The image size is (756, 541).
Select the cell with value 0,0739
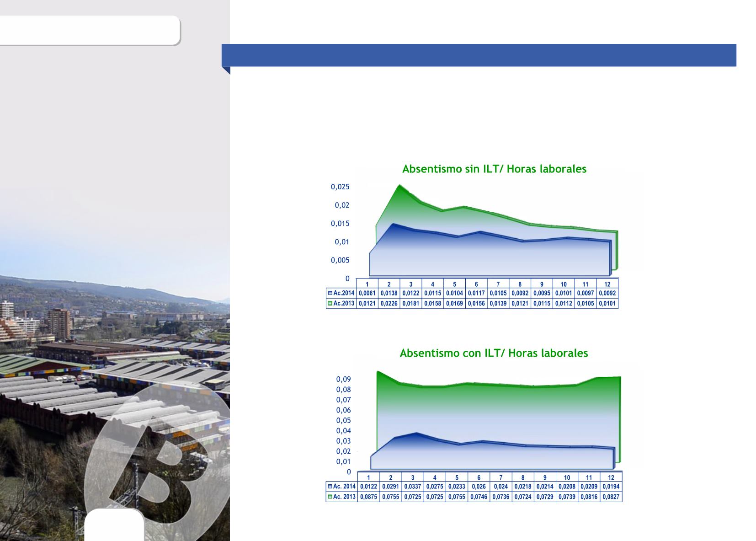(x=567, y=497)
